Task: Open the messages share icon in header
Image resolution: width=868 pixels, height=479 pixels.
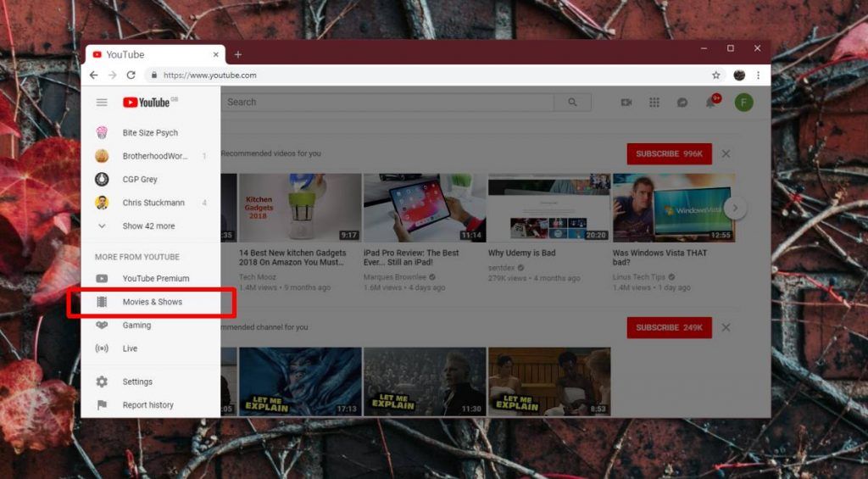Action: click(x=682, y=103)
